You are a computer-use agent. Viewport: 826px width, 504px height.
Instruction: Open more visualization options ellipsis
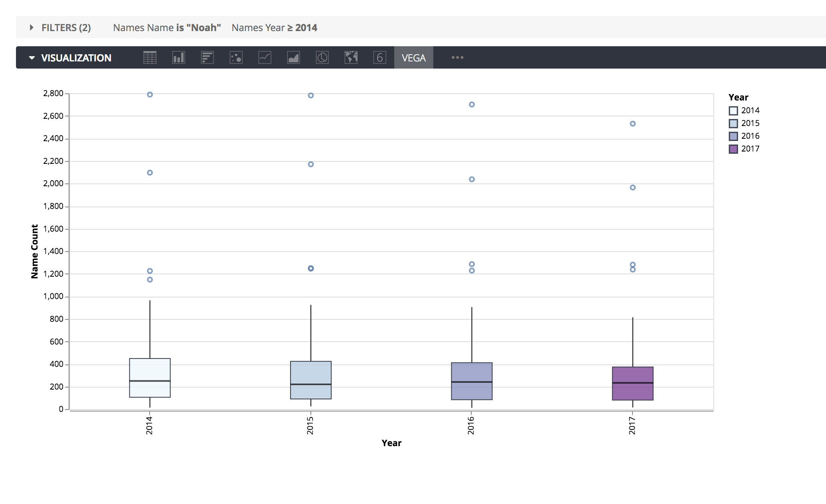457,57
